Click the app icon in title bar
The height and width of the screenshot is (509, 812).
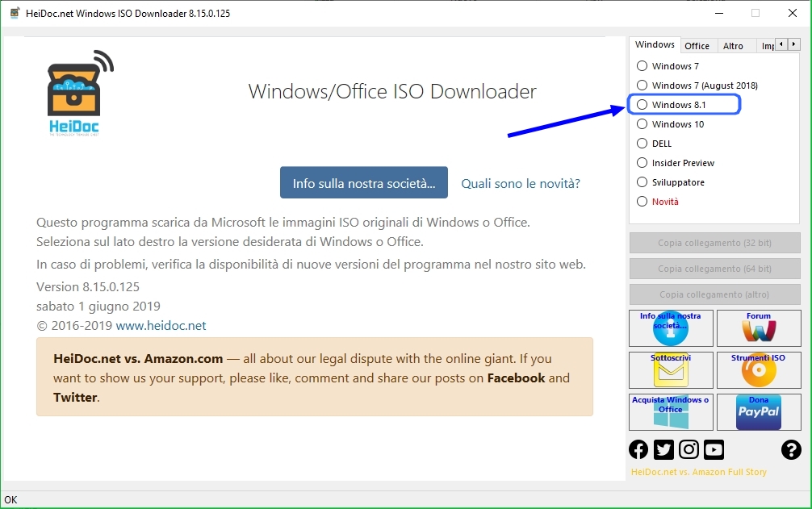click(15, 13)
